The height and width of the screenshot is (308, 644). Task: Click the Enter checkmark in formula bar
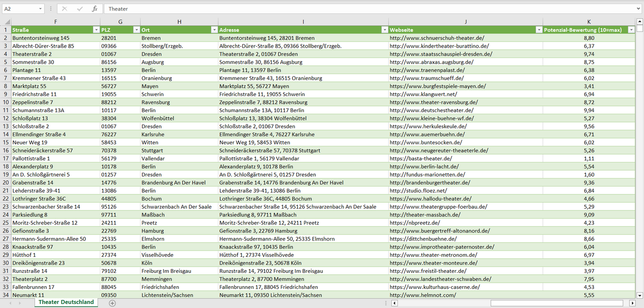(x=80, y=9)
